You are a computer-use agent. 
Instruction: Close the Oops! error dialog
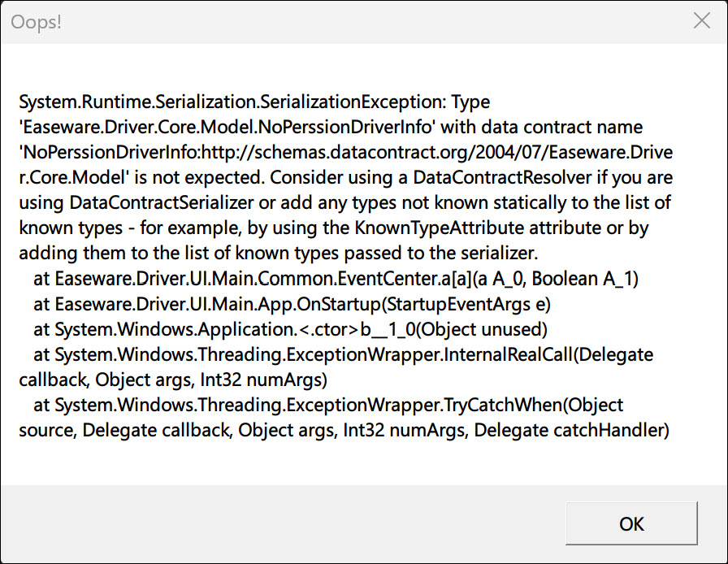click(701, 21)
